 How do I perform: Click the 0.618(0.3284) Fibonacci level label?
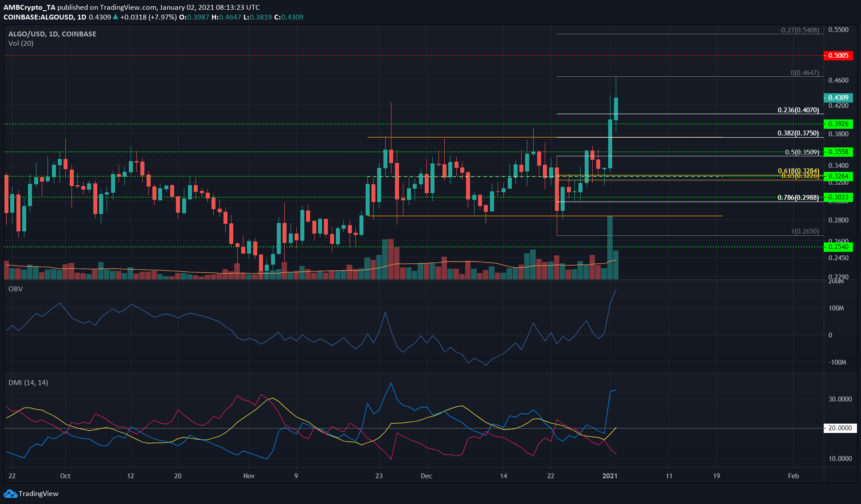click(798, 171)
